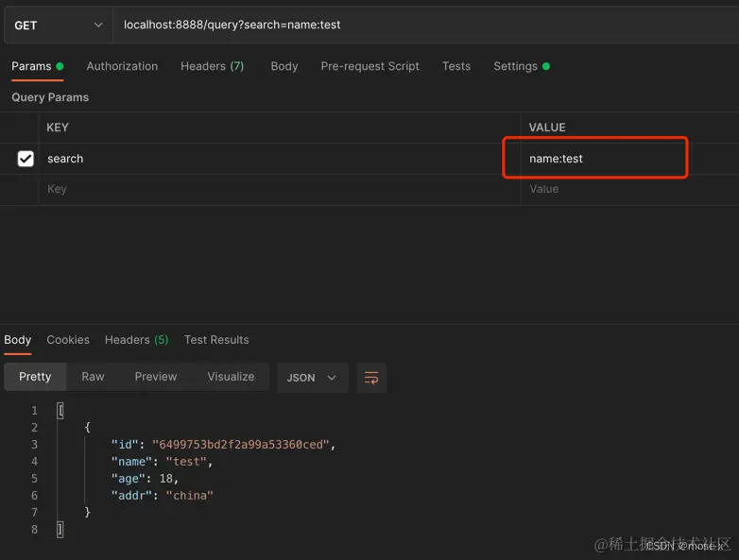Select the Visualize view button

pyautogui.click(x=231, y=377)
